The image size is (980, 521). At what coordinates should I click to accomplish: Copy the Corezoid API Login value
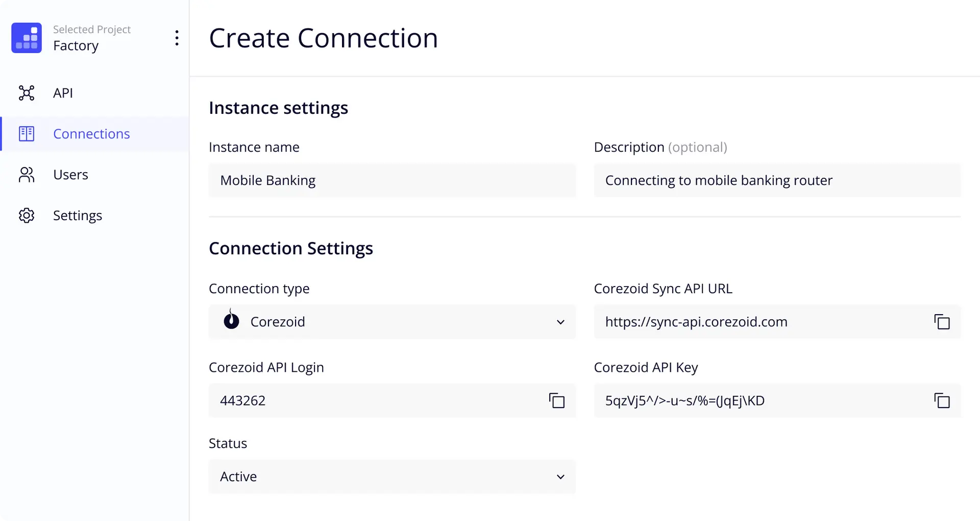tap(556, 400)
